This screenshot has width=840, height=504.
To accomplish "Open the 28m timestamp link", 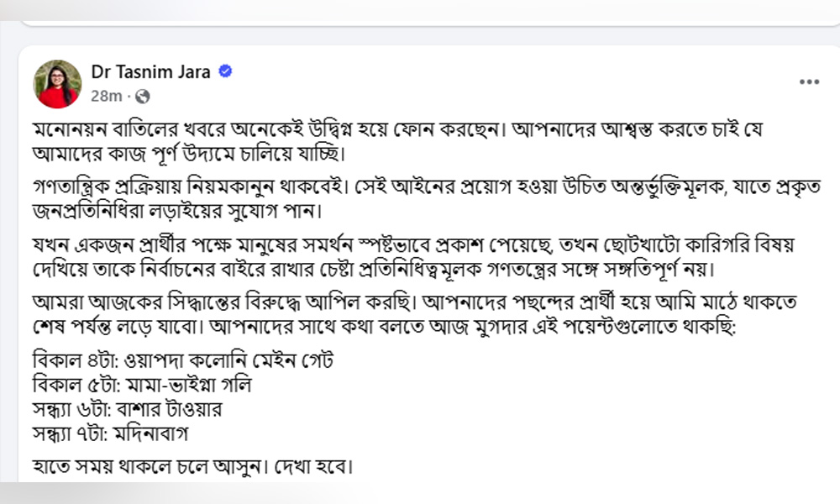I will tap(105, 96).
